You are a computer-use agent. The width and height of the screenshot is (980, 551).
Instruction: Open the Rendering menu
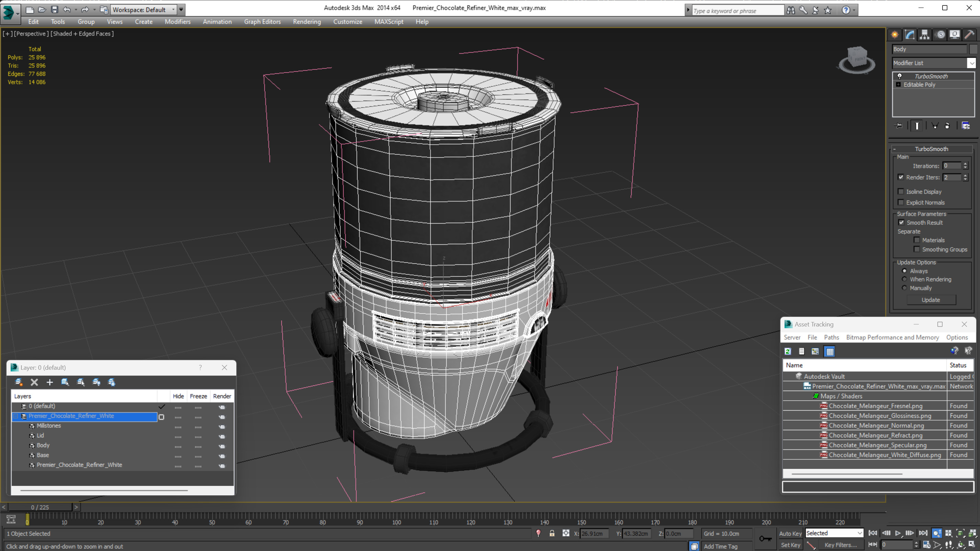tap(307, 22)
